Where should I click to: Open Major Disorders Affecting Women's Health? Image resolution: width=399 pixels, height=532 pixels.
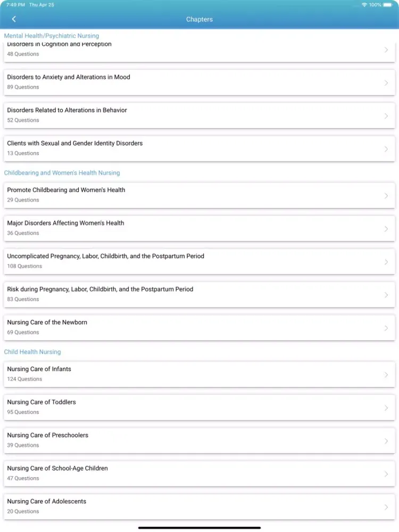tap(199, 228)
